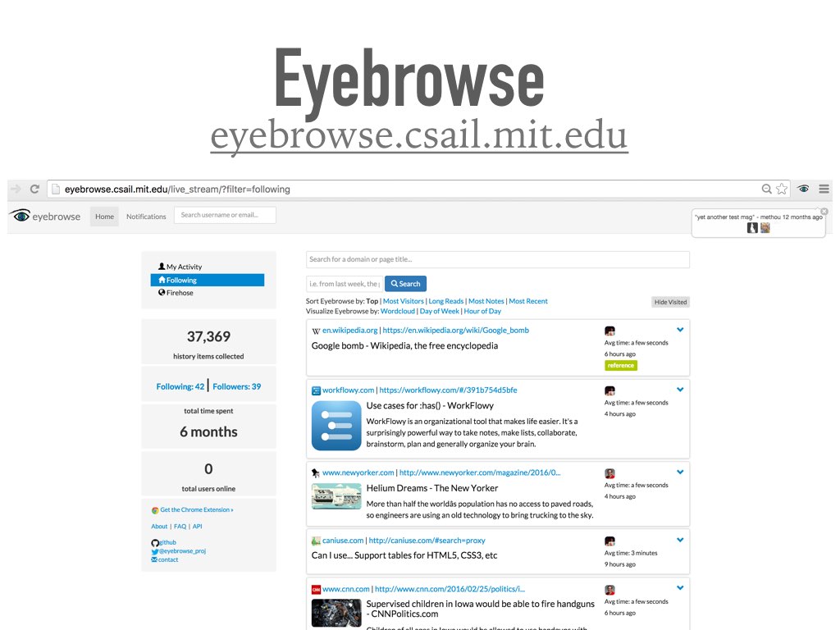840x630 pixels.
Task: Click the Chrome logo icon in sidebar
Action: (x=155, y=510)
